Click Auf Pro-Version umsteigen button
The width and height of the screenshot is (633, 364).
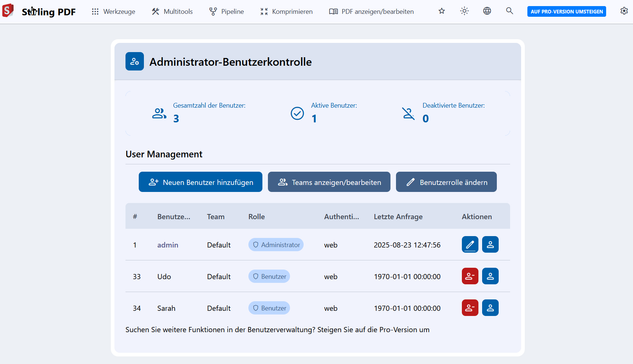[x=566, y=12]
